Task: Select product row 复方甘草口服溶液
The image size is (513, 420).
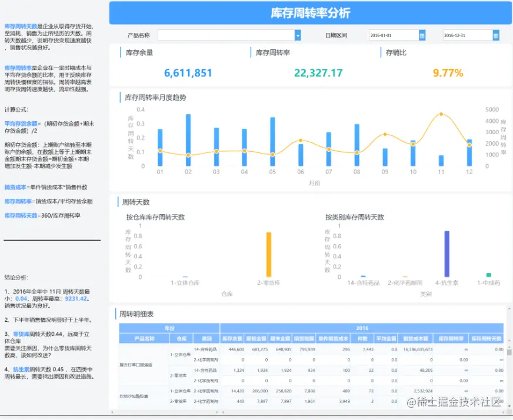Action: click(x=136, y=365)
